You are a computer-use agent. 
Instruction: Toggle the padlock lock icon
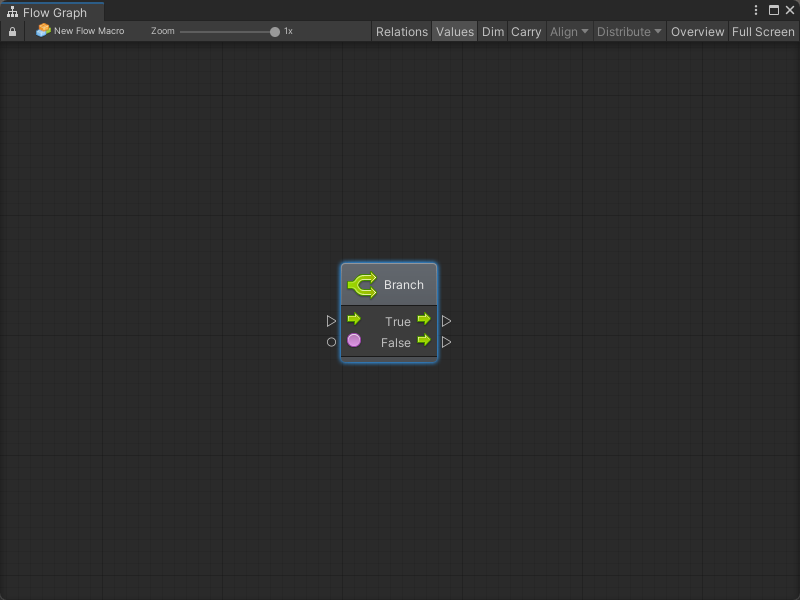(x=12, y=32)
